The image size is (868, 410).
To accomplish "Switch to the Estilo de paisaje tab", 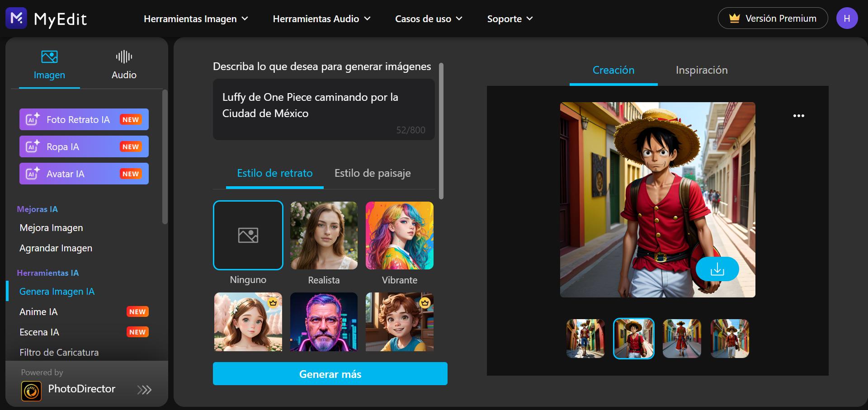I will click(372, 173).
